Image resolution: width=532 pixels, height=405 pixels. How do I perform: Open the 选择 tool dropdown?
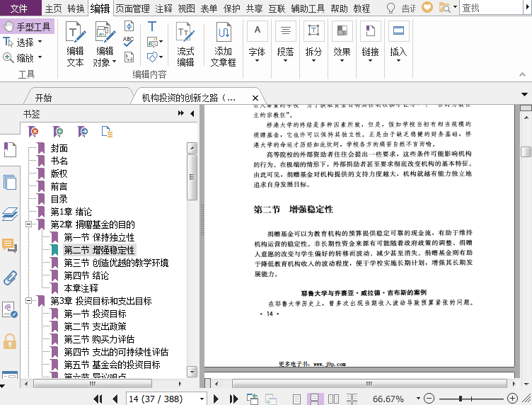tap(40, 41)
